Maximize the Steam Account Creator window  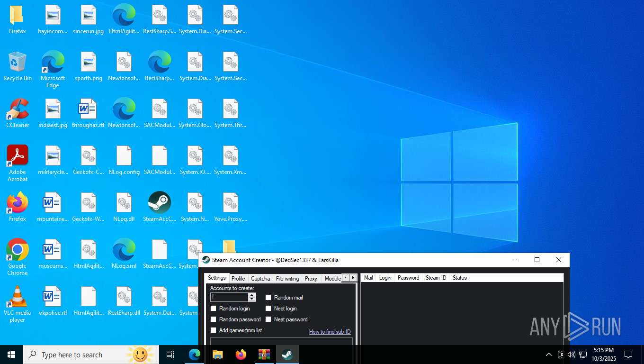(537, 260)
